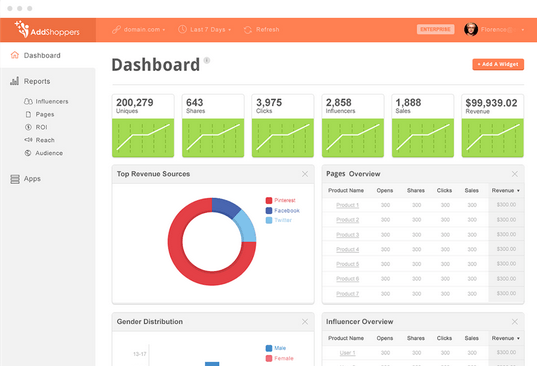The height and width of the screenshot is (366, 537).
Task: Open the Pages report
Action: coord(45,114)
